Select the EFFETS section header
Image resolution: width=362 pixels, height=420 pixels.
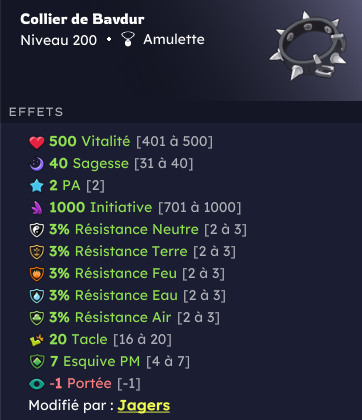tap(36, 112)
